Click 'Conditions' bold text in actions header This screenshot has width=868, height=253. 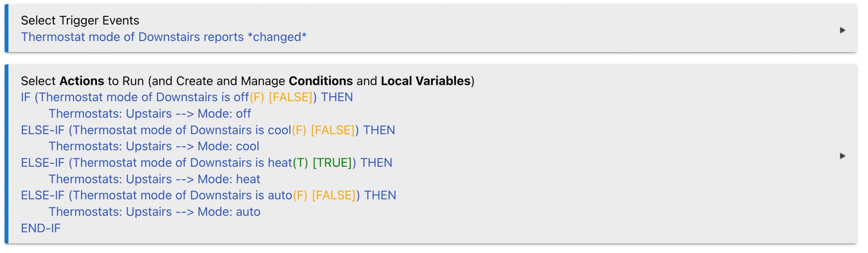tap(321, 81)
